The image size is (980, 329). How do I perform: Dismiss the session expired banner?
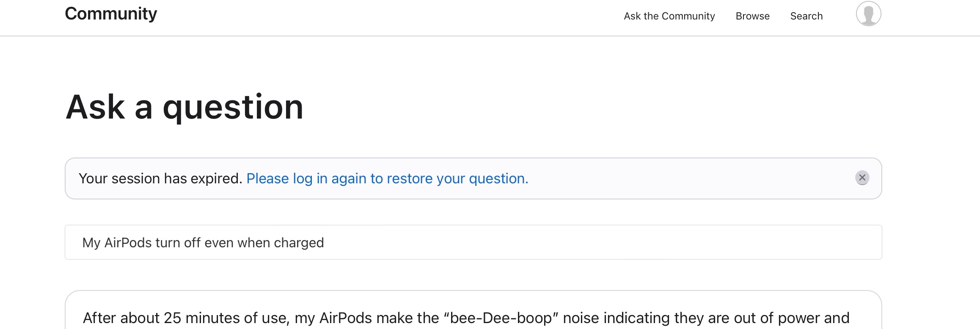tap(862, 178)
